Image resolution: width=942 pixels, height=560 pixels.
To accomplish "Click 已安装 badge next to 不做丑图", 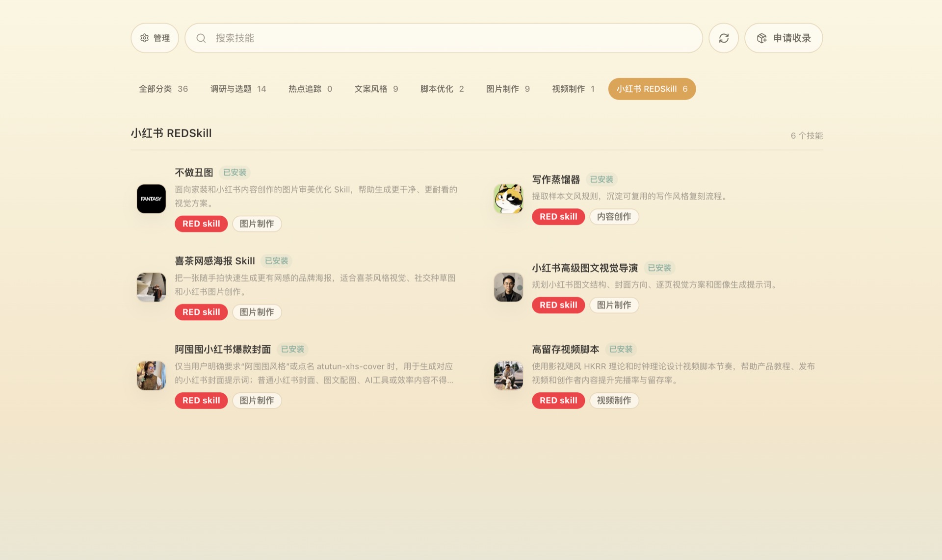I will [235, 173].
